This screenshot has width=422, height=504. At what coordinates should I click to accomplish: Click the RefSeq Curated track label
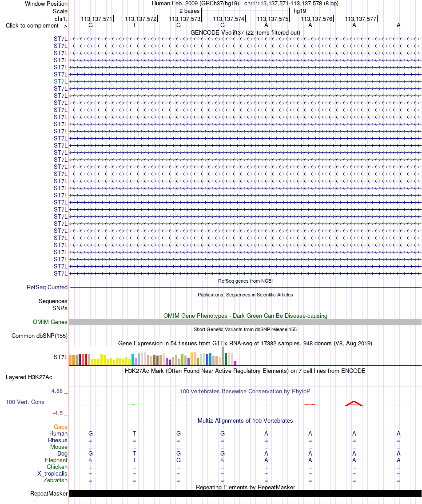[47, 288]
